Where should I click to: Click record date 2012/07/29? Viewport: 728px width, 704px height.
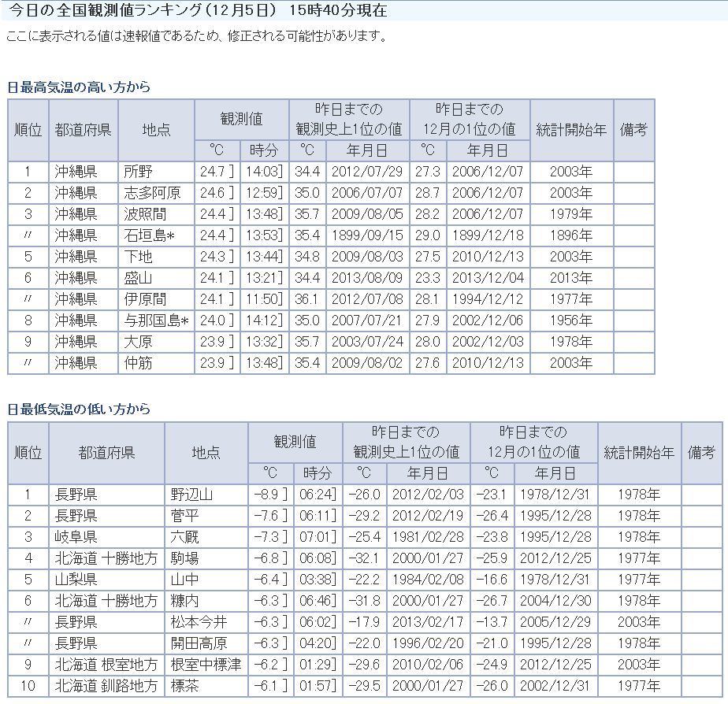pos(367,172)
